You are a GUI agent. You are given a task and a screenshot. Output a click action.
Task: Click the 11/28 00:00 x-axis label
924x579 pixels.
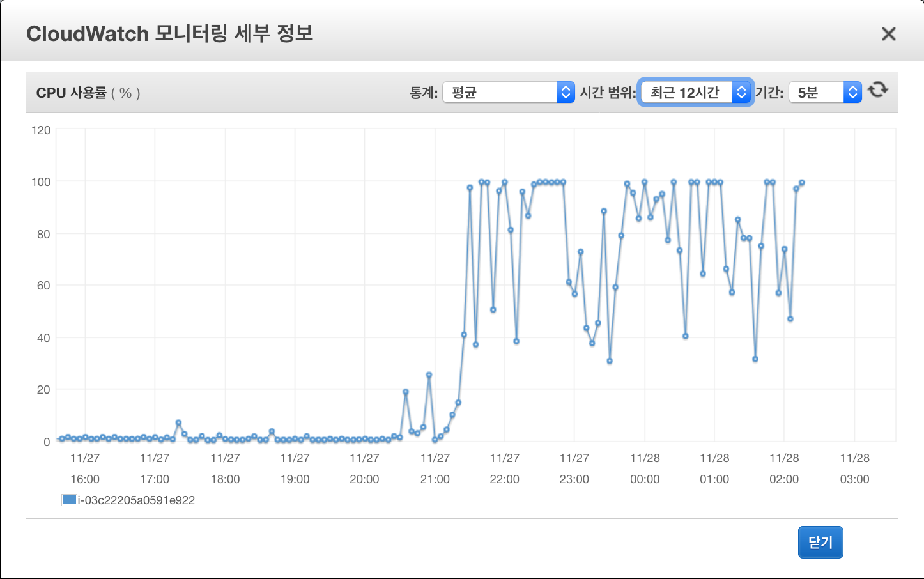(645, 468)
